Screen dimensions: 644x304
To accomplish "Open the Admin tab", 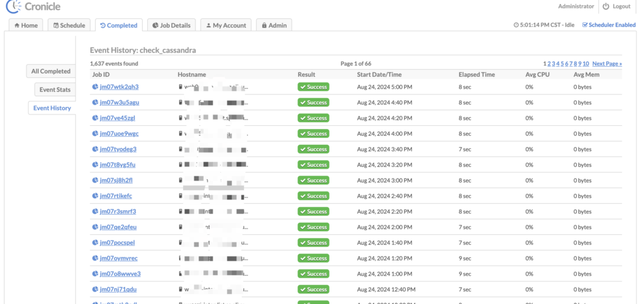I will [x=274, y=25].
